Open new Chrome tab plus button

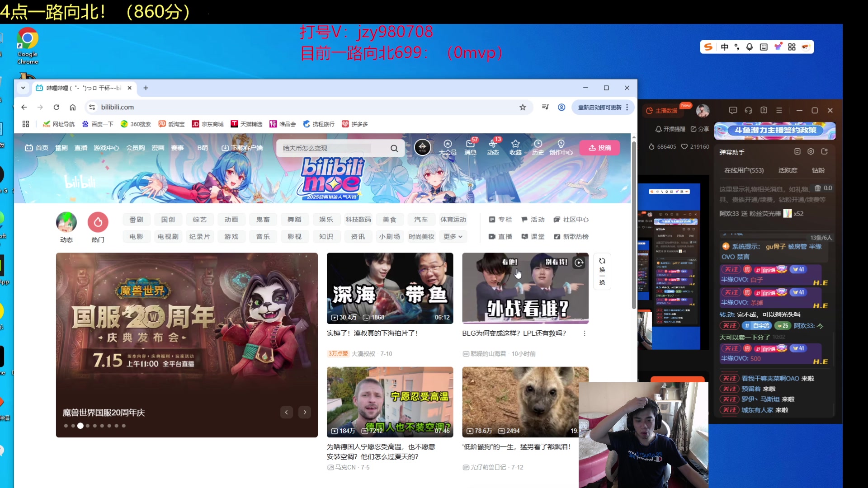coord(146,88)
